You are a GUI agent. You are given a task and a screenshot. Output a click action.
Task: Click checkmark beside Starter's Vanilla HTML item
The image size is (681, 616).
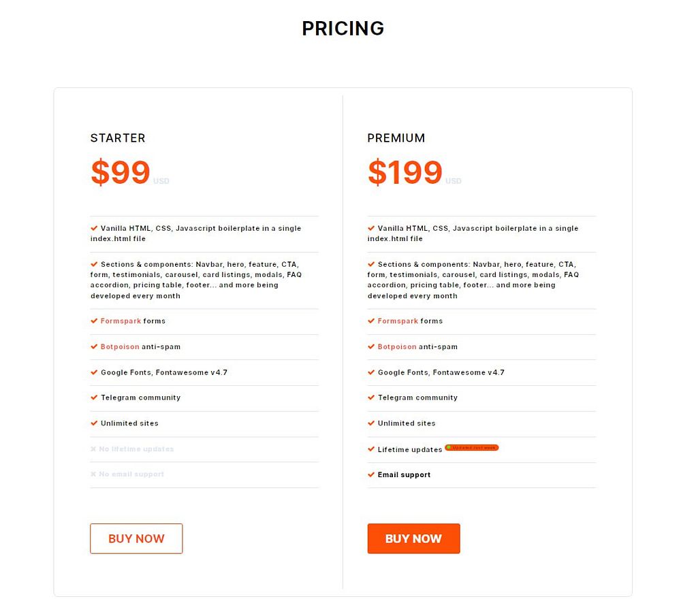click(94, 228)
